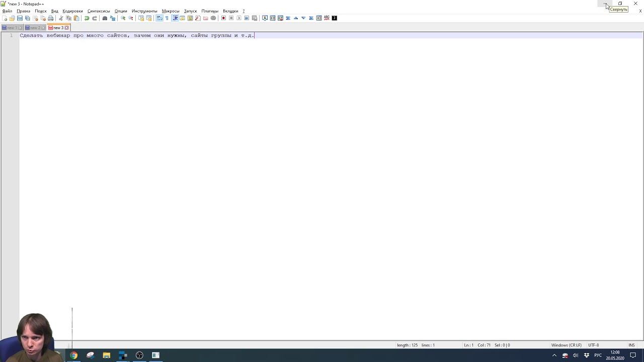Enable synchronized horizontal scrolling

point(149,18)
